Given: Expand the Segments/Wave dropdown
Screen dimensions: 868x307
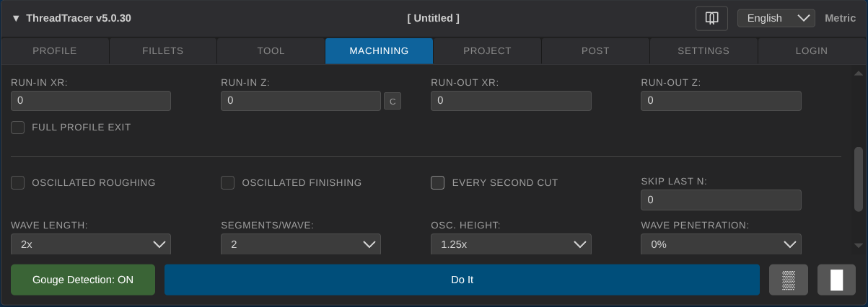Looking at the screenshot, I should pyautogui.click(x=301, y=244).
